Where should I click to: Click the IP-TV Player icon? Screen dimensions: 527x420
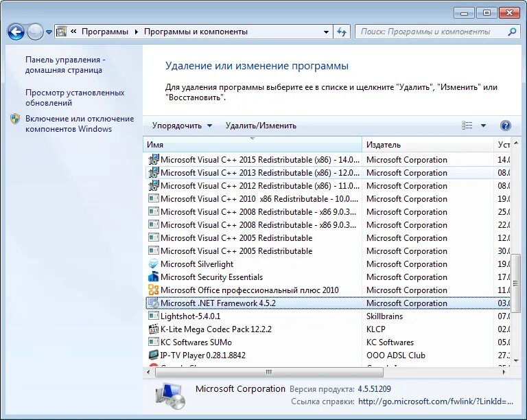point(154,355)
